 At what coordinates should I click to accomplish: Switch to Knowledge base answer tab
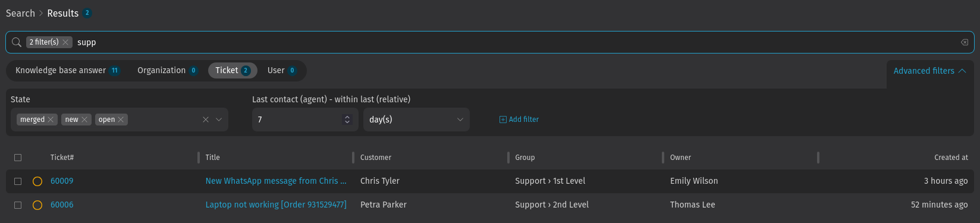67,70
